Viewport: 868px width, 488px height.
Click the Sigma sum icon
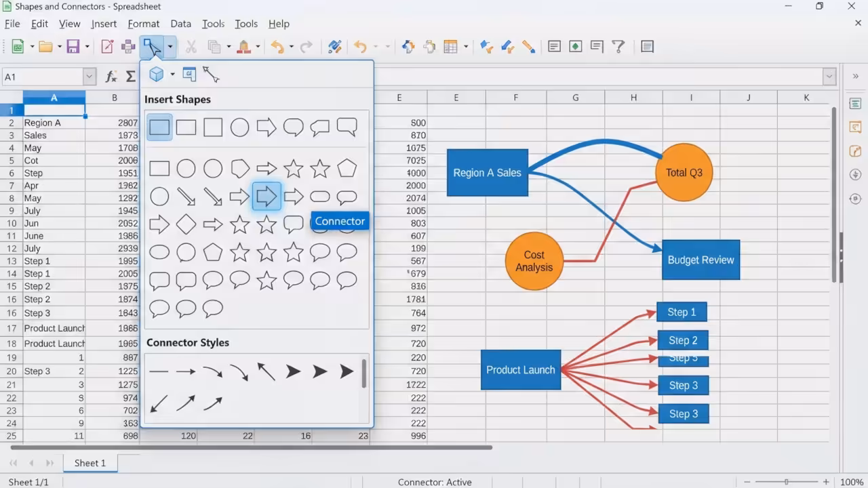[x=131, y=77]
